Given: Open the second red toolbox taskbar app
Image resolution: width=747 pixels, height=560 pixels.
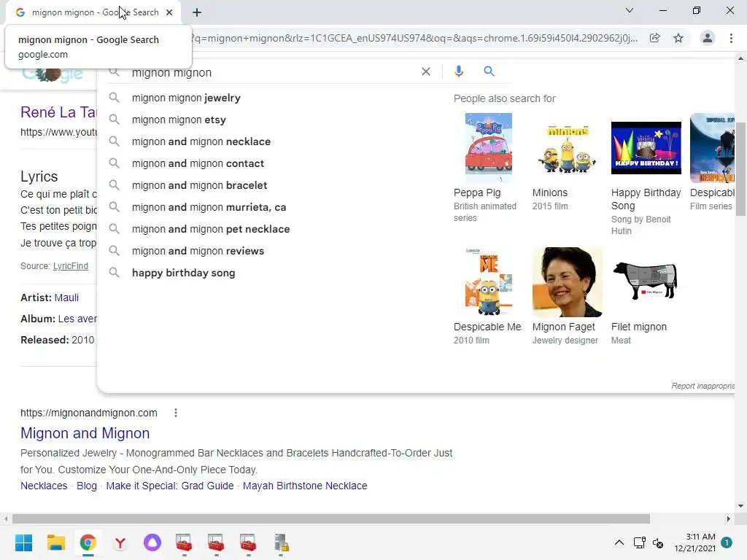Looking at the screenshot, I should click(216, 542).
